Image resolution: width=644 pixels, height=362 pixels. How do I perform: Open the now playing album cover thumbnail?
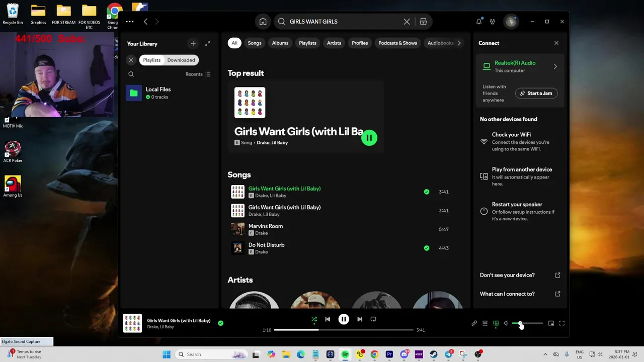pyautogui.click(x=132, y=323)
